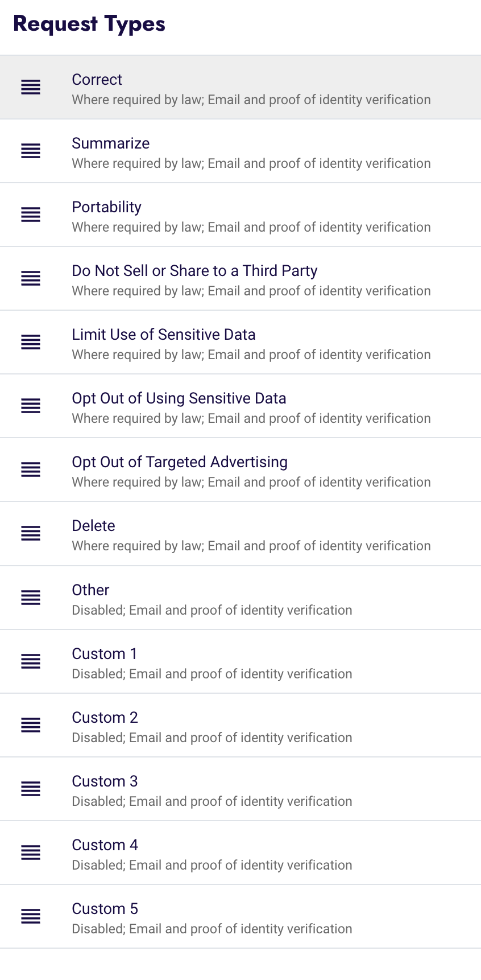Select Limit Use of Sensitive Data
Screen dimensions: 481x980
[240, 342]
